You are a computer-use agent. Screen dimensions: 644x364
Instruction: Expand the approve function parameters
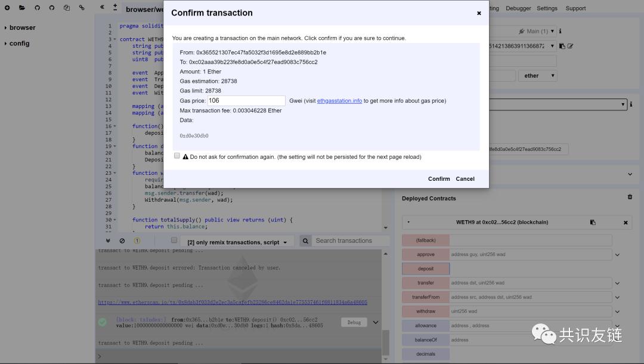pyautogui.click(x=617, y=255)
